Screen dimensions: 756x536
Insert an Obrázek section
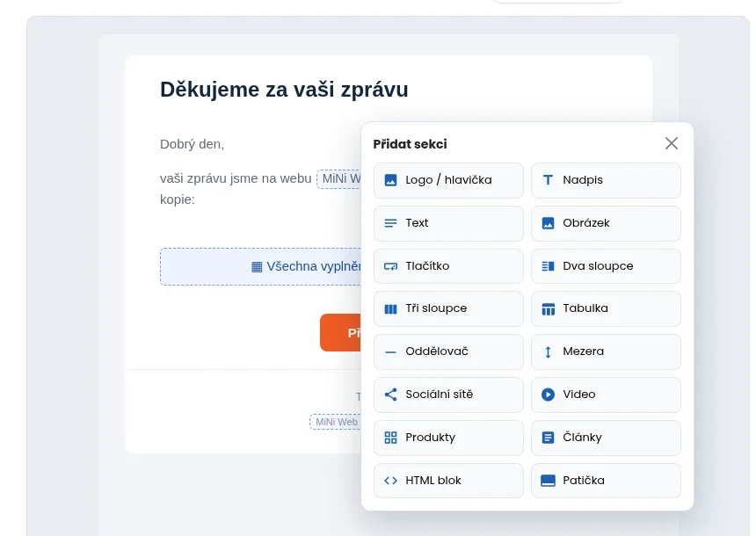pos(606,223)
